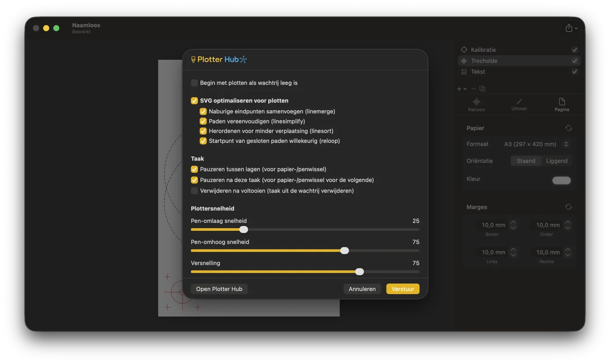Toggle 'SVG optimaliseren voor plotten' checkbox
This screenshot has height=364, width=610.
tap(194, 101)
